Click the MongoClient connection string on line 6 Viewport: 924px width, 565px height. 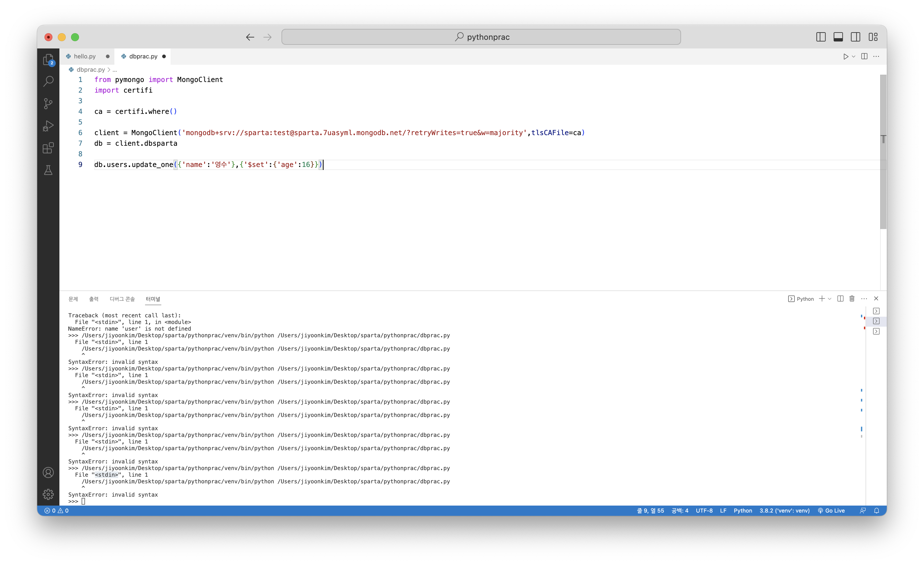(354, 132)
